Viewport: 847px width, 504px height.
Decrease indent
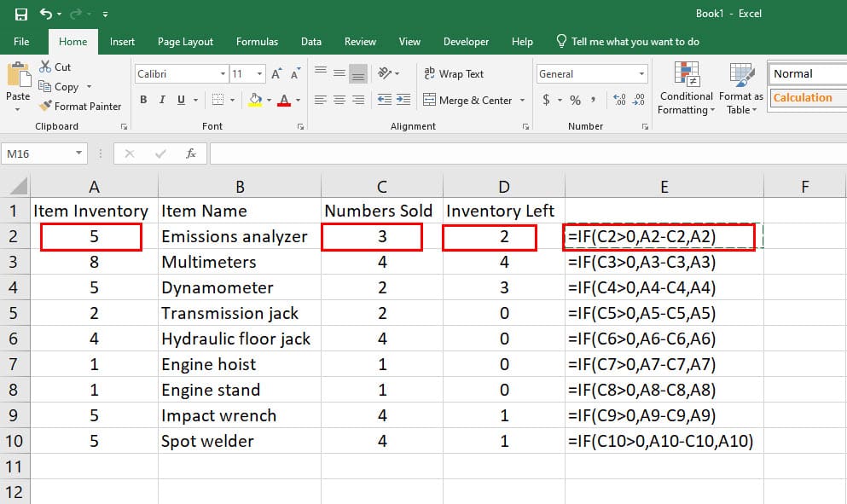click(x=385, y=100)
